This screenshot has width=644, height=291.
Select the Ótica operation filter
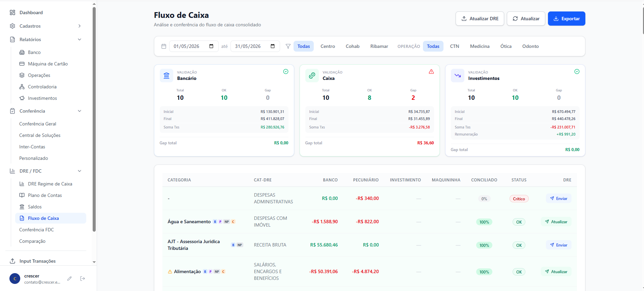[506, 46]
